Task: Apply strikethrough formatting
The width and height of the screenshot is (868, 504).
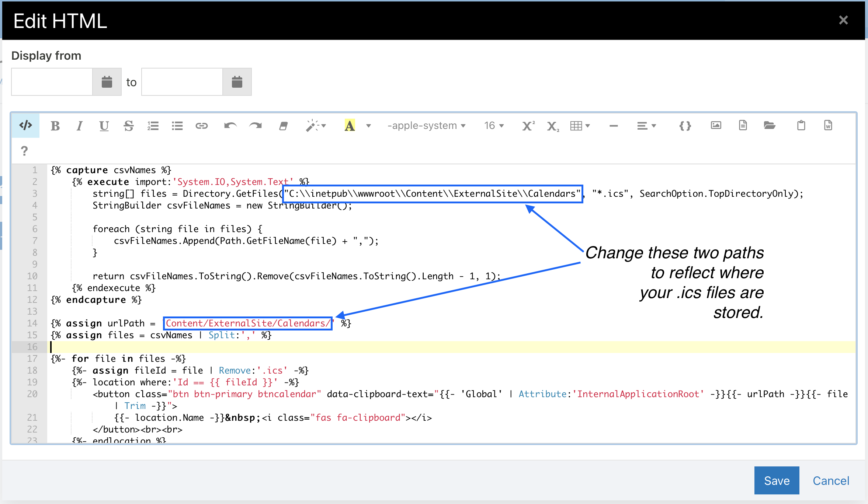Action: coord(128,126)
